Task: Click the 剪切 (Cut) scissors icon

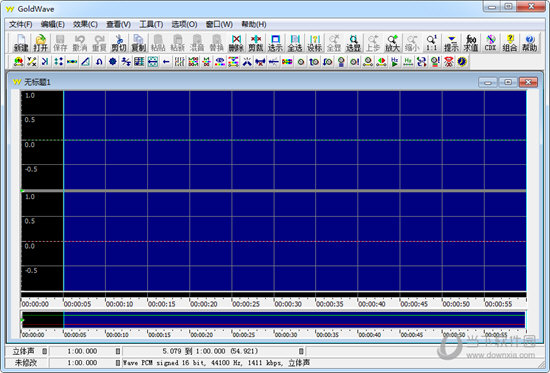Action: (x=119, y=43)
